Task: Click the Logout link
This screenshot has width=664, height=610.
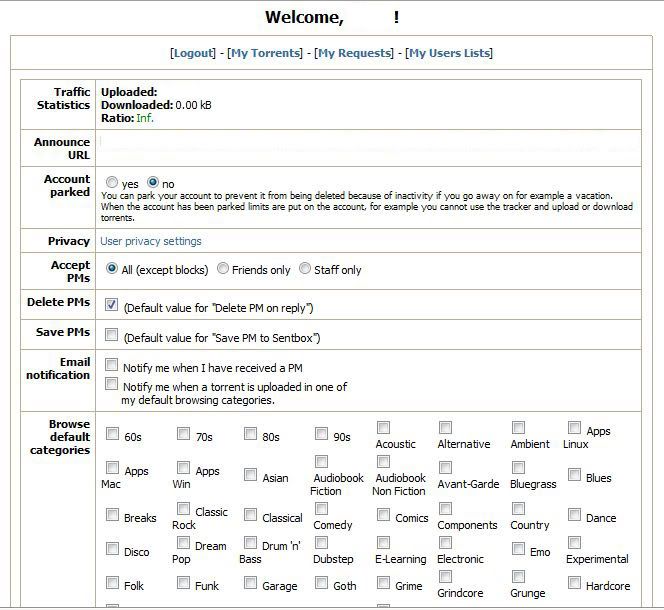Action: point(193,53)
